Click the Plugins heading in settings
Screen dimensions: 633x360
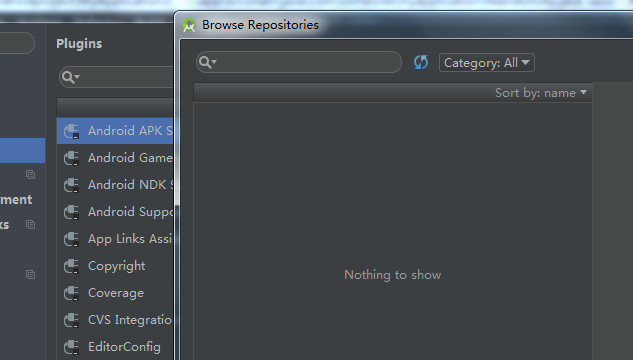click(x=79, y=44)
